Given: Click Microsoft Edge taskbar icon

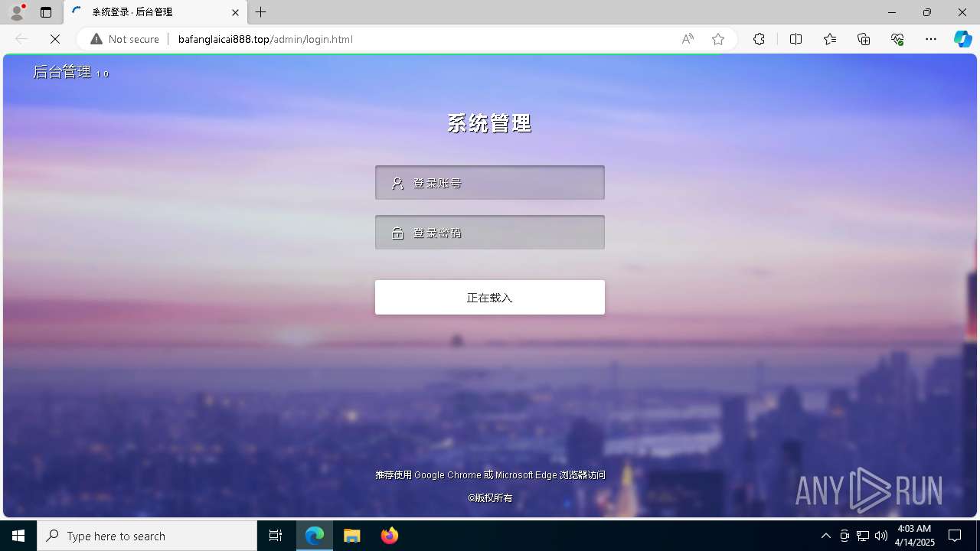Looking at the screenshot, I should pyautogui.click(x=315, y=536).
